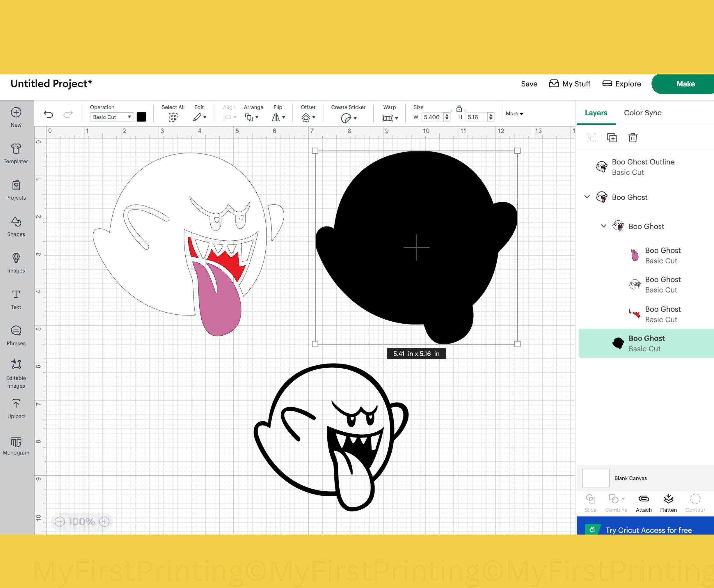Open the More dropdown in toolbar
The image size is (714, 588).
tap(514, 114)
